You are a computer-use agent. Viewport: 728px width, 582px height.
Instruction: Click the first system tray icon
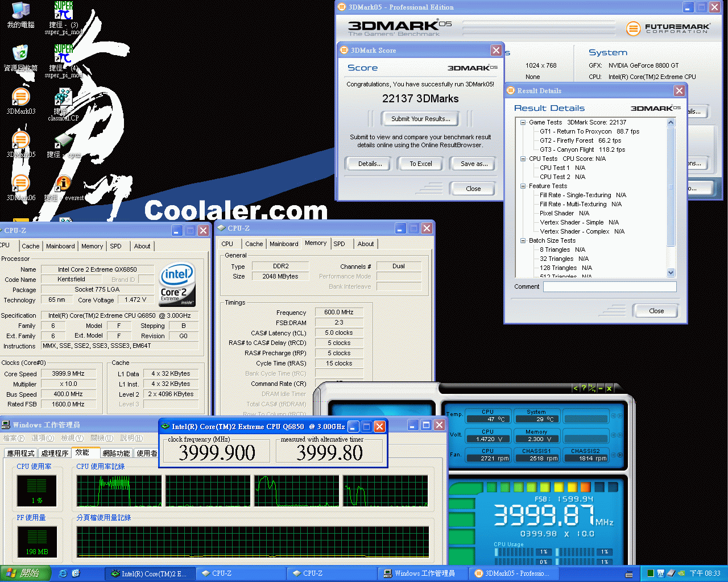click(x=650, y=573)
